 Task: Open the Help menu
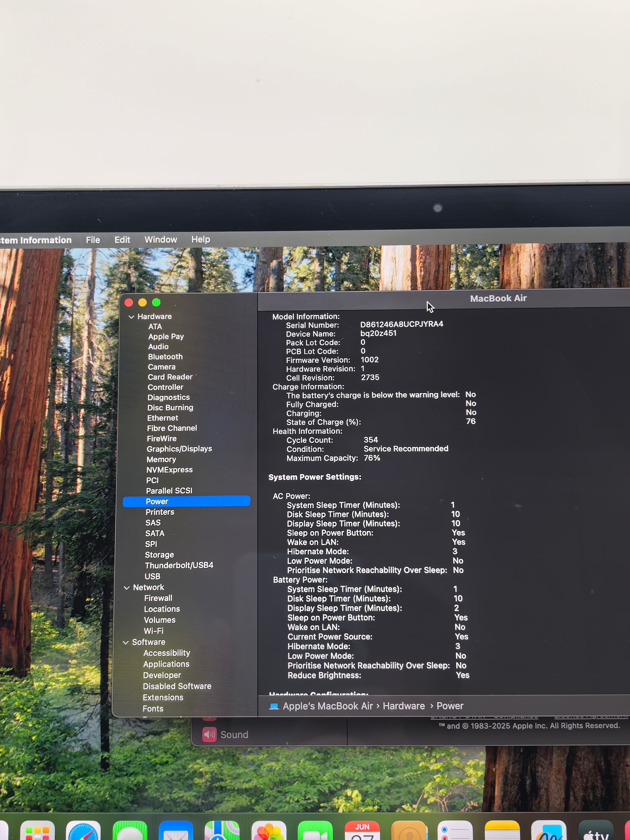click(201, 239)
